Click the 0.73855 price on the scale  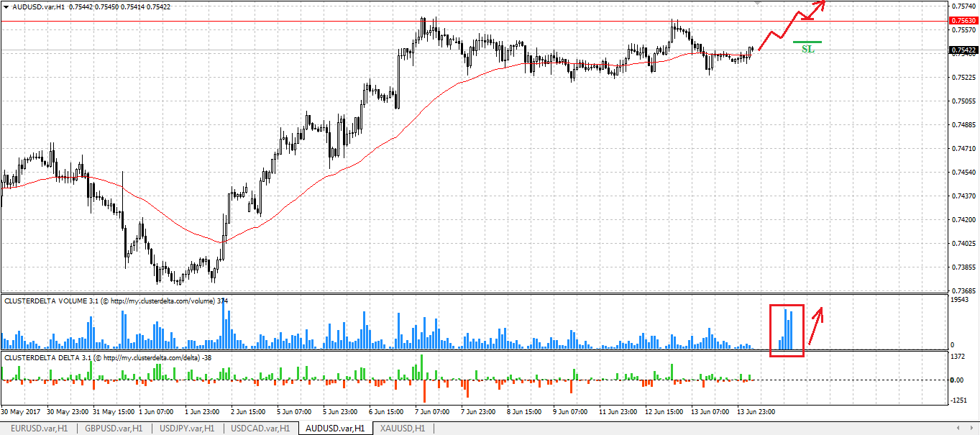(963, 267)
